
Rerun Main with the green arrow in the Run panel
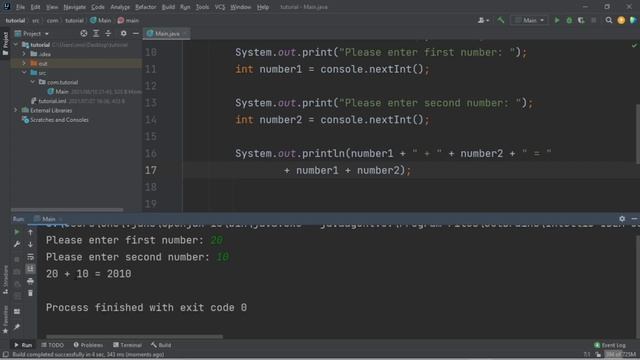tap(17, 232)
